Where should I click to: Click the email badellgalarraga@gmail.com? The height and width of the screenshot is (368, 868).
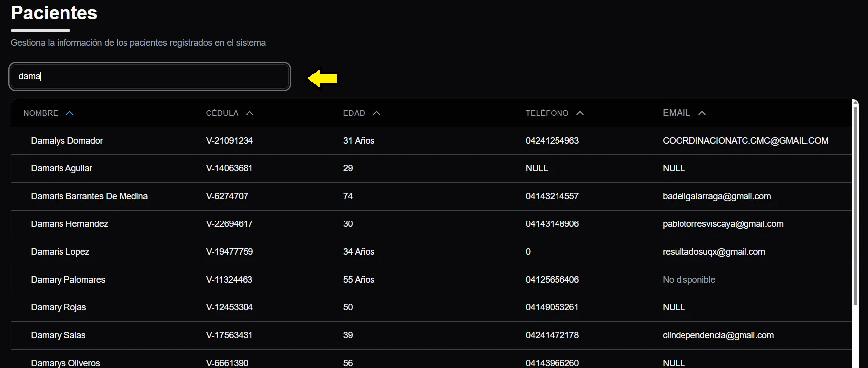pos(717,196)
